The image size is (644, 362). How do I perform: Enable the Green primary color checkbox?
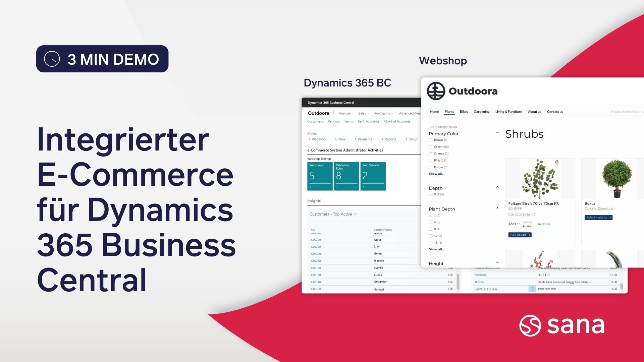tap(431, 147)
